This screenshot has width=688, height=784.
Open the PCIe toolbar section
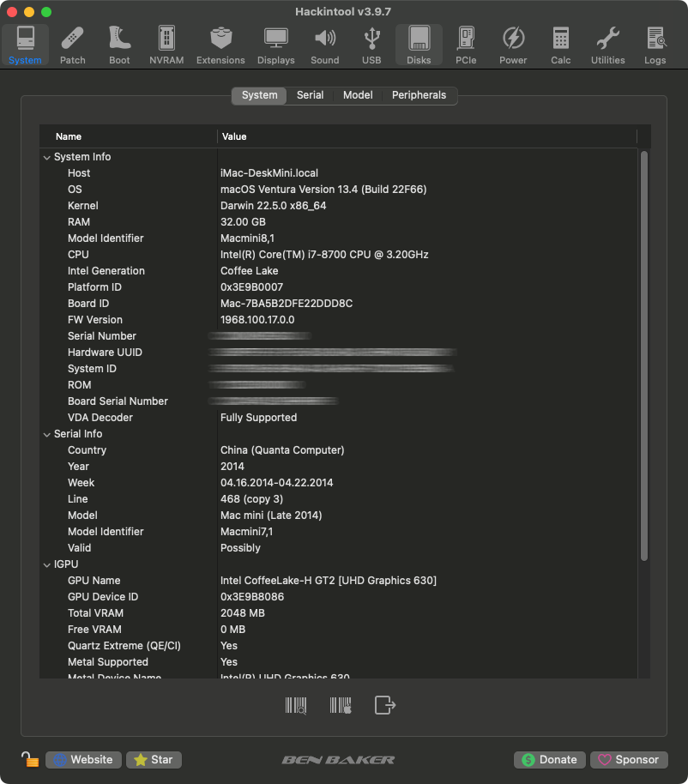pyautogui.click(x=466, y=45)
